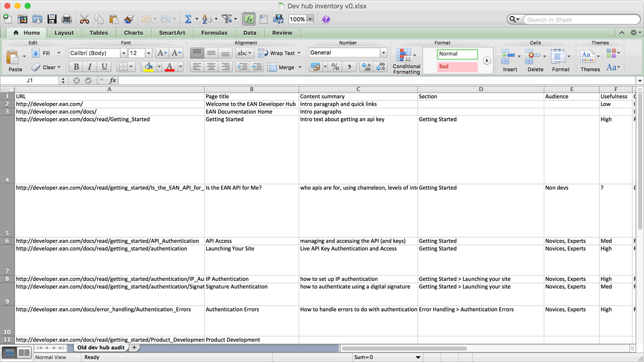
Task: Switch to Page Layout view icon
Action: click(24, 353)
